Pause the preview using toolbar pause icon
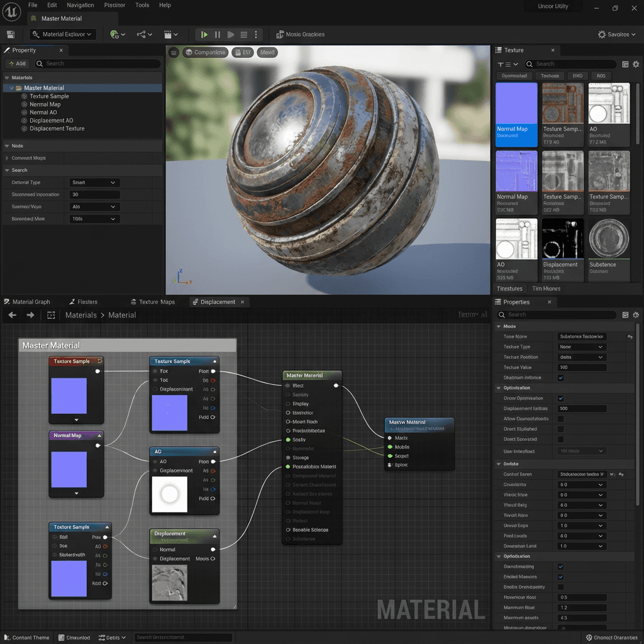Viewport: 644px width, 644px height. (x=217, y=35)
